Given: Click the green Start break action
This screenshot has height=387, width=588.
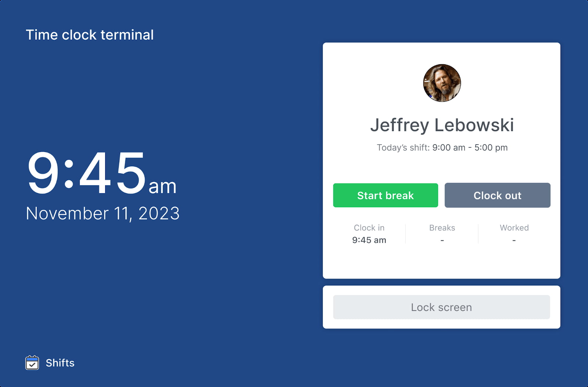Looking at the screenshot, I should [385, 195].
